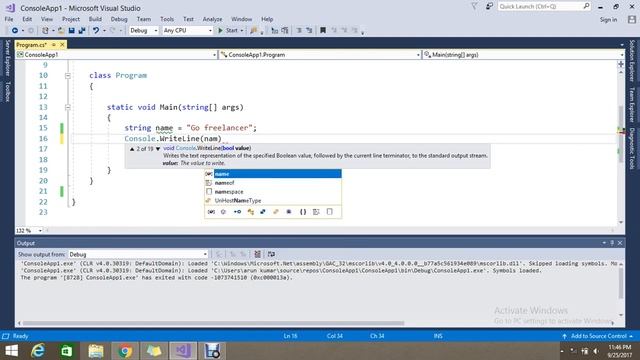Open the Main(string[] args) member dropdown
The height and width of the screenshot is (360, 640).
[524, 55]
